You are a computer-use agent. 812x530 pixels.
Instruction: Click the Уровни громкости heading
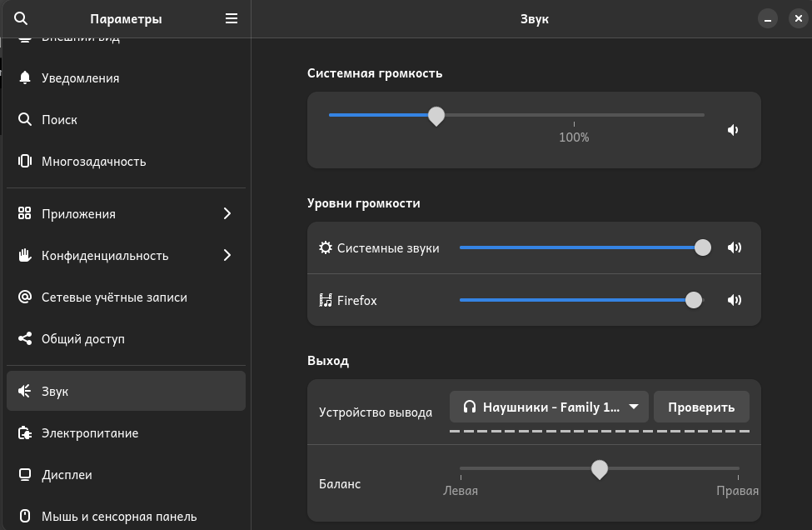(364, 203)
